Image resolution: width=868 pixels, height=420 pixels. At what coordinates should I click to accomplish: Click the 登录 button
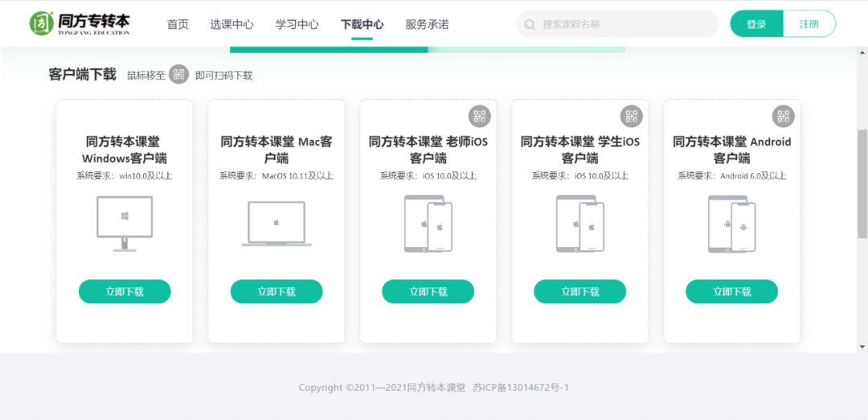[756, 24]
